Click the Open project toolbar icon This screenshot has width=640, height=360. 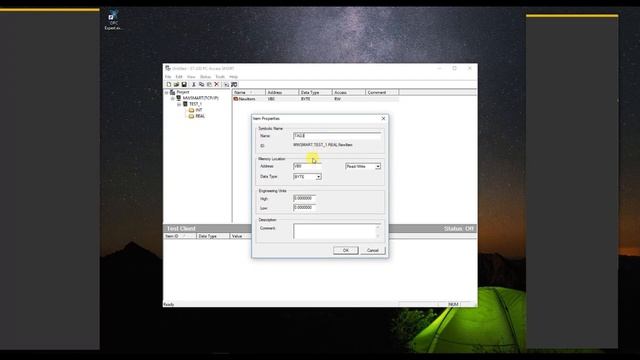(176, 84)
